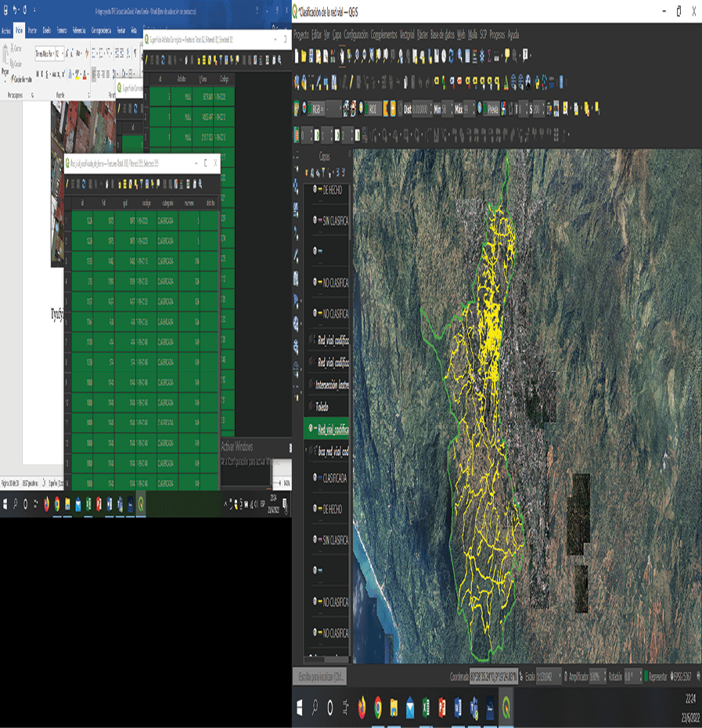Screen dimensions: 702x728
Task: Toggle visibility of CLASIFICADA legend entry
Action: (x=315, y=477)
